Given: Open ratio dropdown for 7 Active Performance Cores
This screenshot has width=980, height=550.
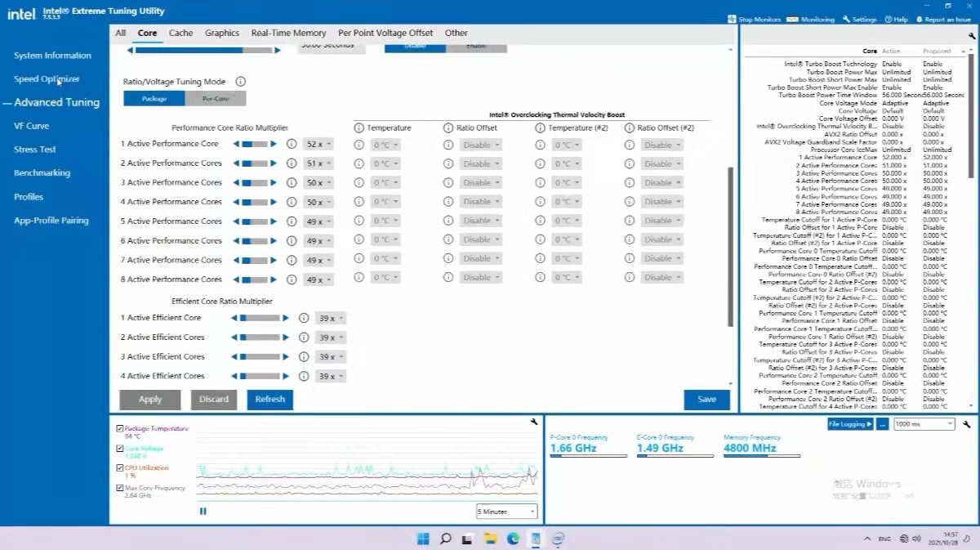Looking at the screenshot, I should [x=318, y=260].
